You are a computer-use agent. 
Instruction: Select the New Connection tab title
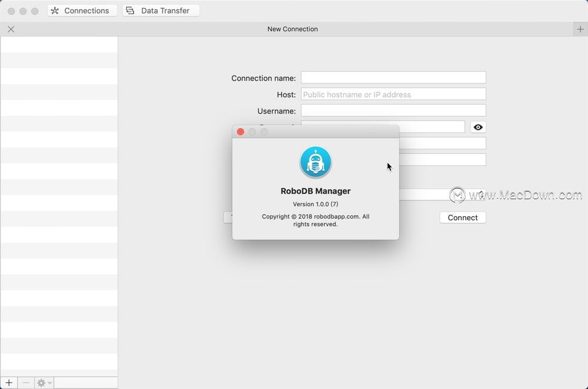click(292, 29)
